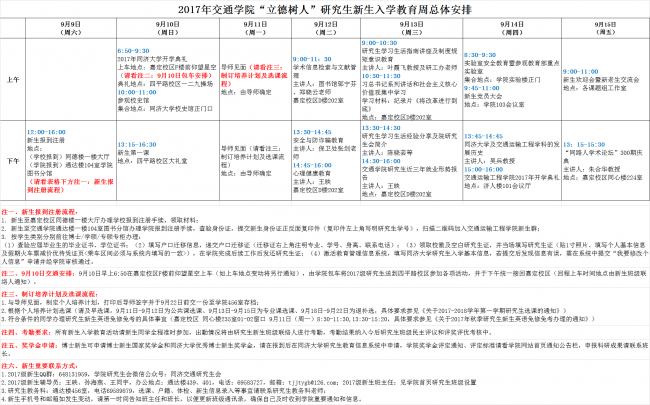Click the red heading '注一、新生报到注册流程'
Screen dimensions: 650x405
pyautogui.click(x=39, y=212)
